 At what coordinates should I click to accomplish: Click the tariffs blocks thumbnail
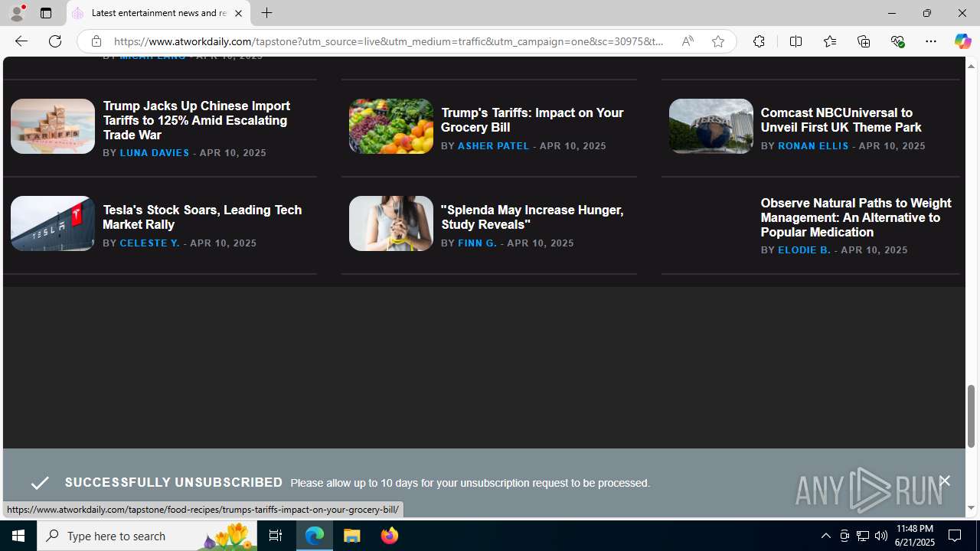(x=53, y=126)
